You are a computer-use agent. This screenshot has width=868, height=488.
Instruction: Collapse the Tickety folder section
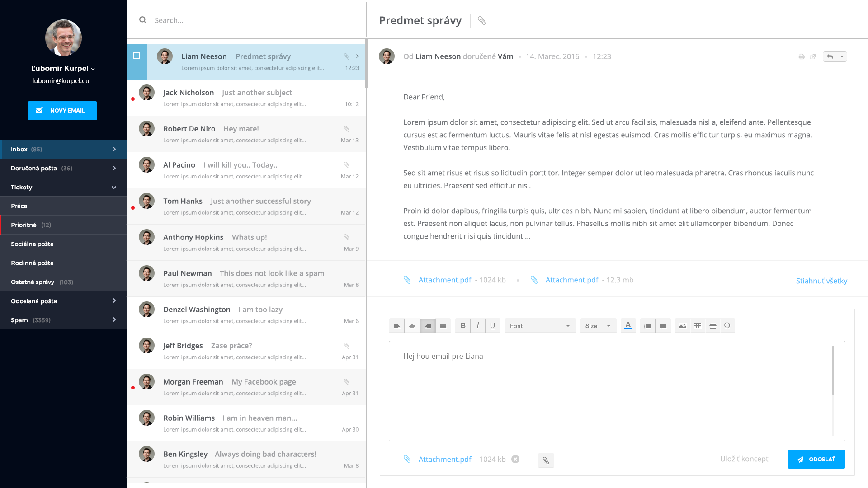click(114, 187)
